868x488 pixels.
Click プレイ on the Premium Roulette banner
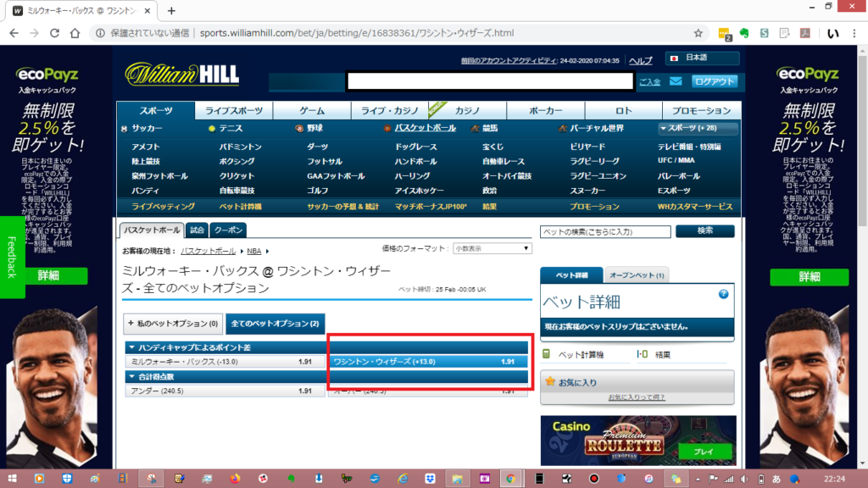point(703,452)
